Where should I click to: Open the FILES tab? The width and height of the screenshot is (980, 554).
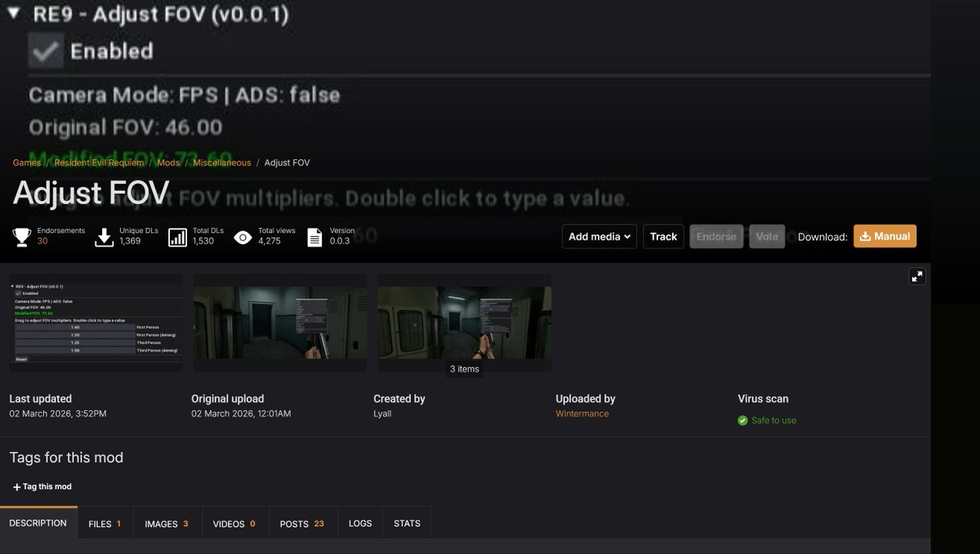pos(105,524)
